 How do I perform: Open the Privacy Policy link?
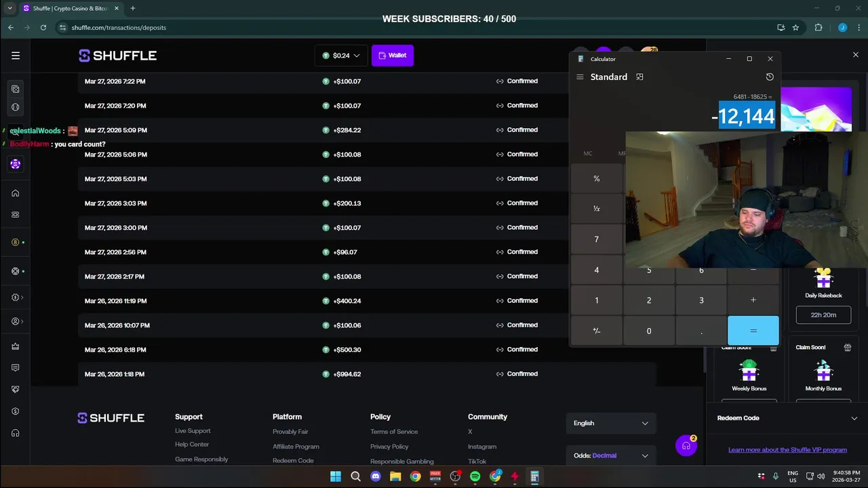(389, 447)
